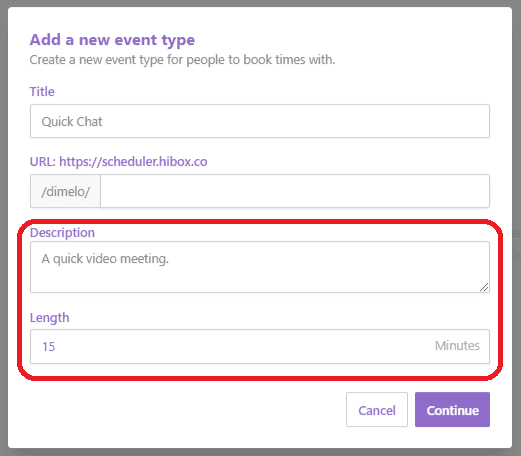Click the 'URL: https://scheduler.hibox.co' label

(118, 162)
